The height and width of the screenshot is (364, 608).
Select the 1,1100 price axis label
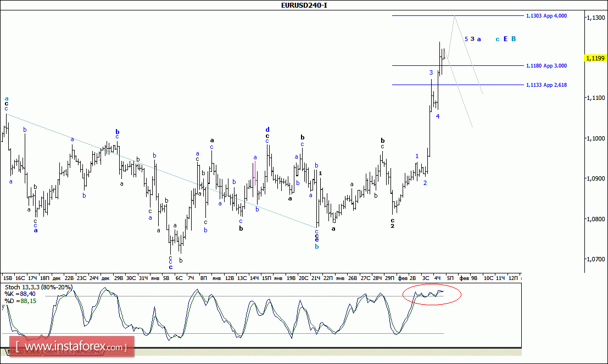(595, 98)
